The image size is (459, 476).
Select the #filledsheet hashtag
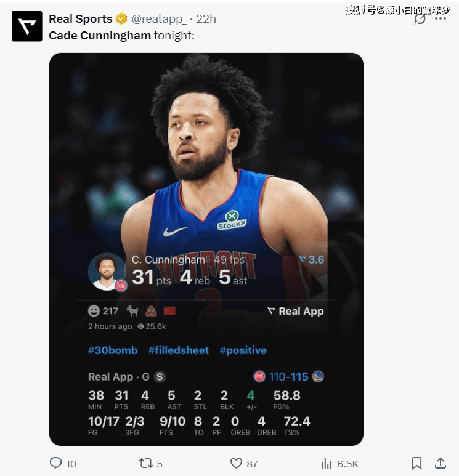pyautogui.click(x=179, y=350)
